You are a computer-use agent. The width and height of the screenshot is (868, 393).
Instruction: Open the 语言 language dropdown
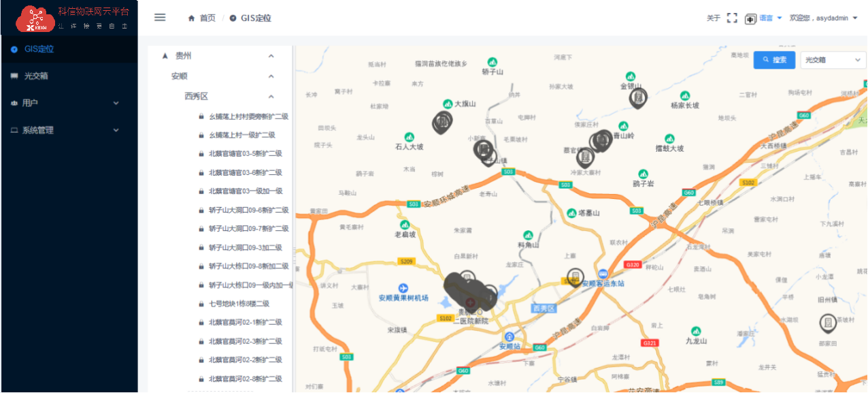pyautogui.click(x=771, y=18)
